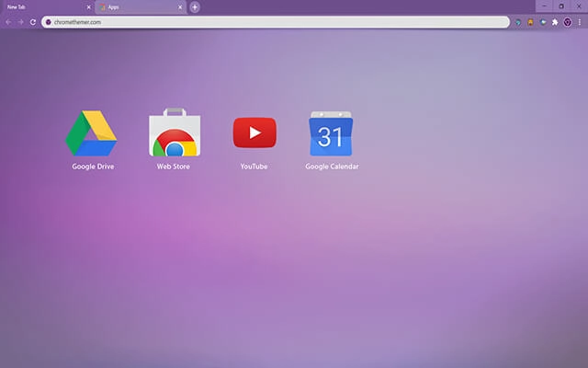588x368 pixels.
Task: Launch the Chrome Web Store app
Action: (x=175, y=132)
